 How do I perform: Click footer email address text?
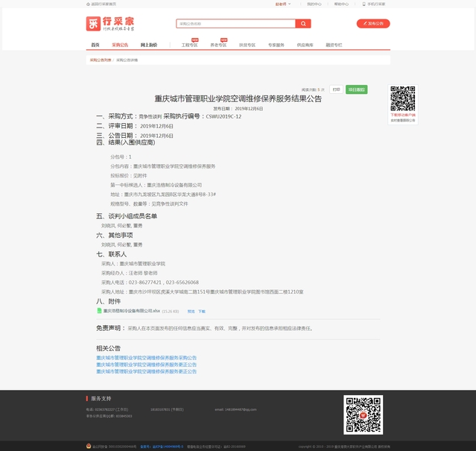(235, 410)
